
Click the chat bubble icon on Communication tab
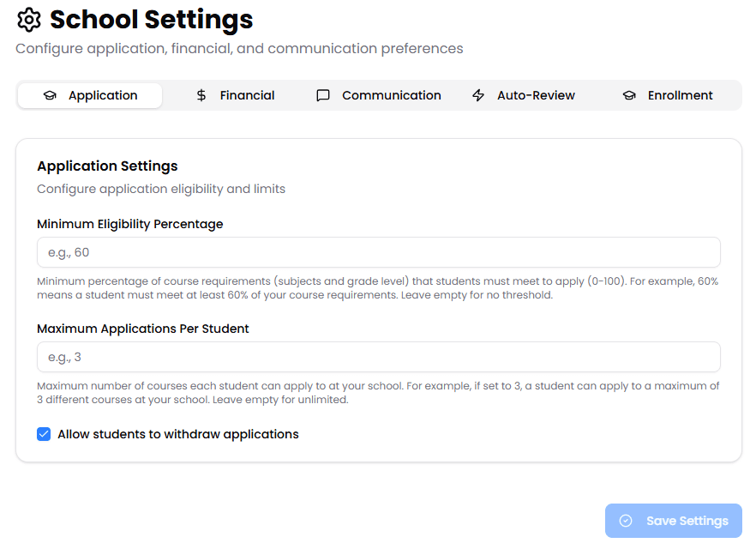[x=322, y=95]
